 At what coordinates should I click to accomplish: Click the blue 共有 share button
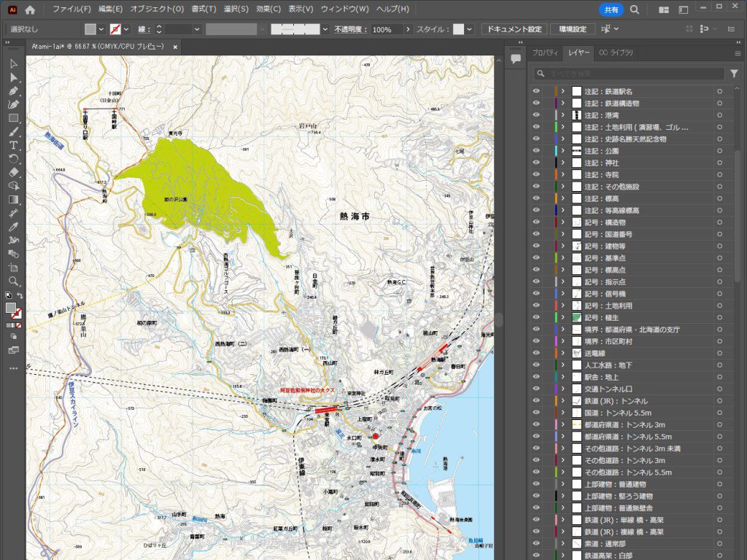click(x=611, y=9)
